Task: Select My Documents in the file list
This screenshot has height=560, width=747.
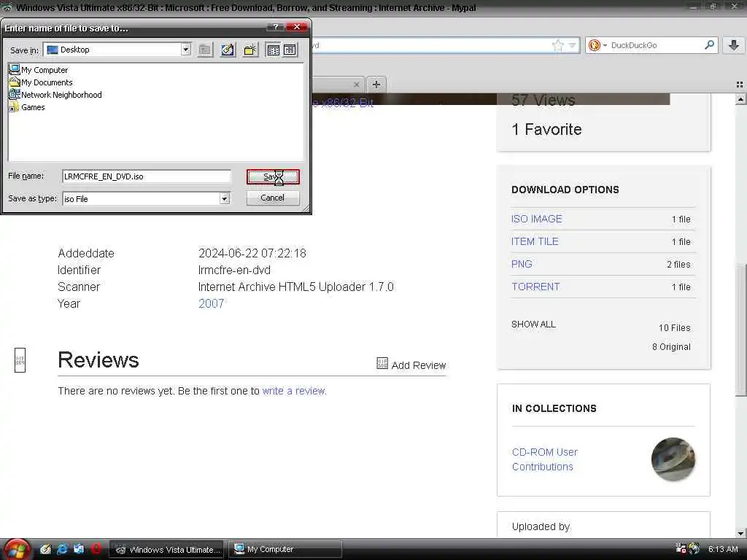Action: pos(41,82)
